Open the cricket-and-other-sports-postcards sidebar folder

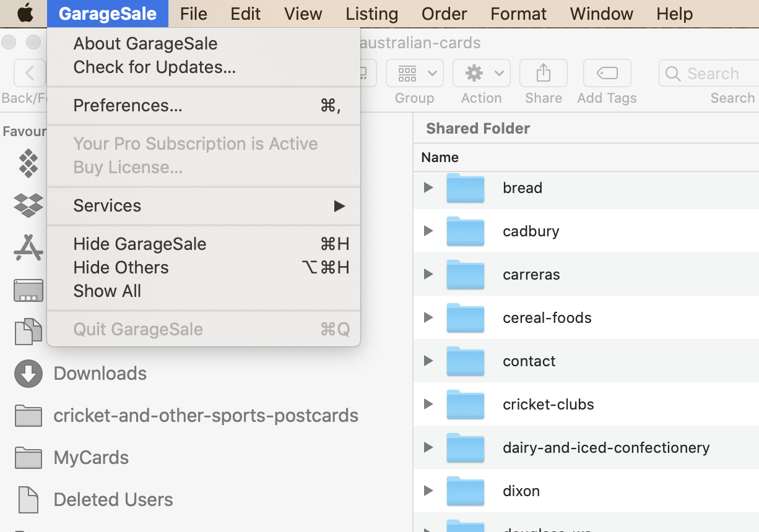tap(206, 416)
